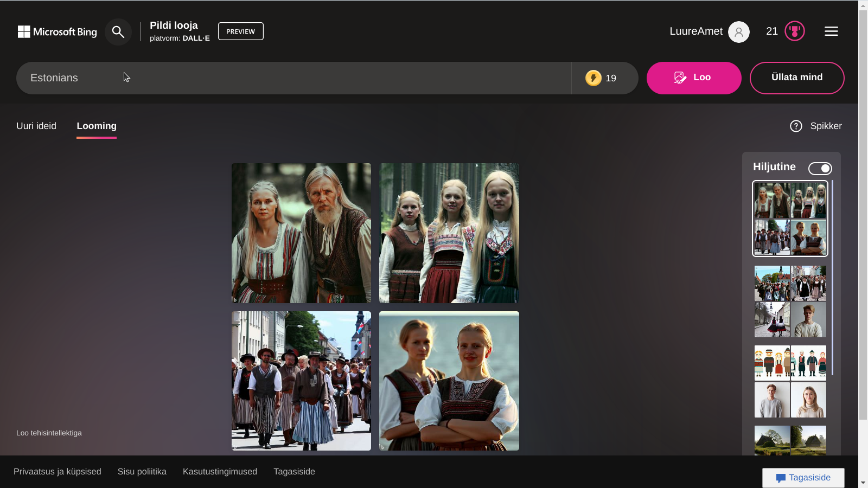This screenshot has height=488, width=868.
Task: Open Privaatsus ja küpsised link
Action: 58,472
